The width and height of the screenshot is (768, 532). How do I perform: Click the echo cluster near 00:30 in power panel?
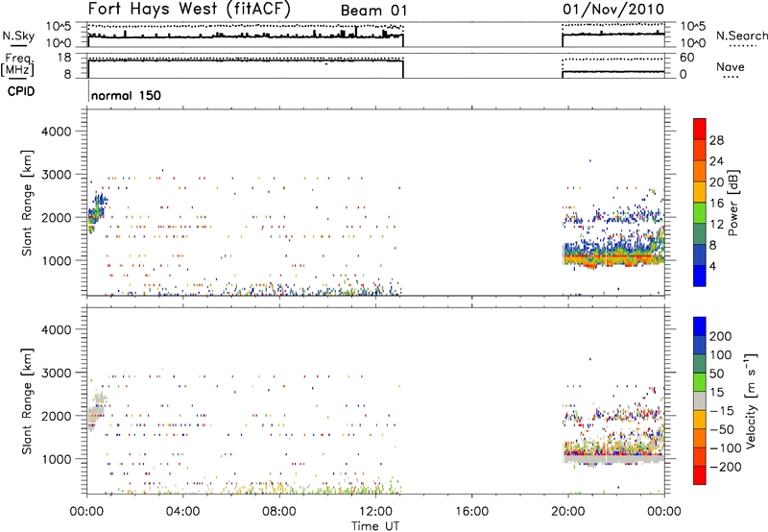[97, 212]
